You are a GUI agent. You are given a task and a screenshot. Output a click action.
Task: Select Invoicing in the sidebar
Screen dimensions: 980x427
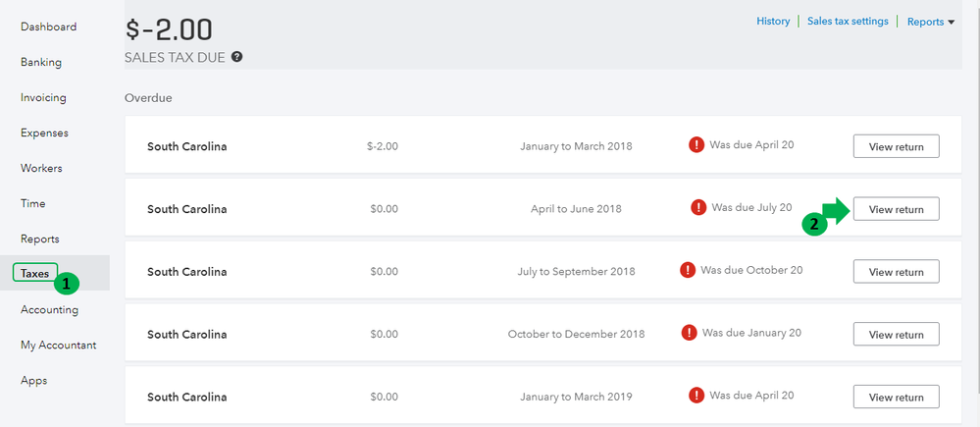(43, 97)
